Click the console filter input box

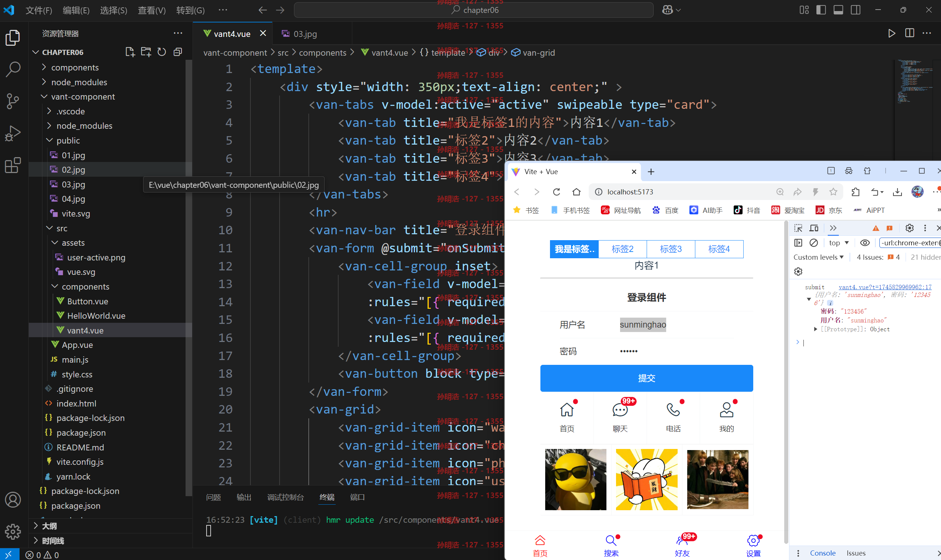(x=910, y=243)
